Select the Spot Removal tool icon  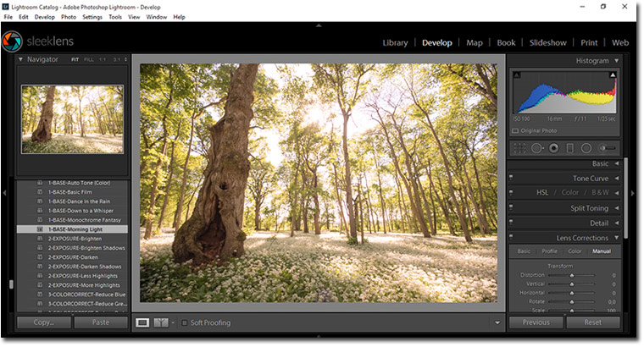(x=536, y=148)
